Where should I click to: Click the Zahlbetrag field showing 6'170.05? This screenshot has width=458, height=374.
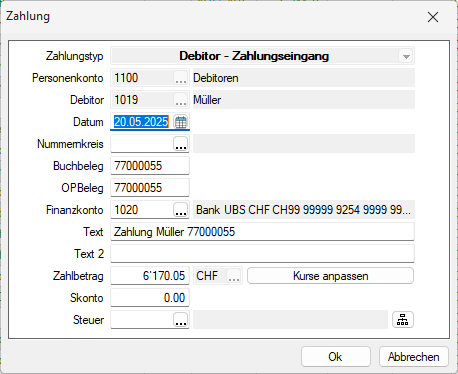pos(150,276)
